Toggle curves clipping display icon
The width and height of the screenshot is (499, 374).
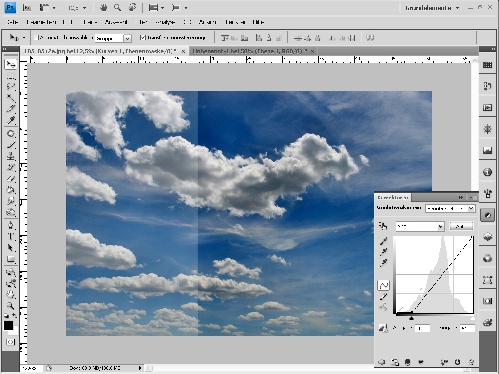coord(383,328)
